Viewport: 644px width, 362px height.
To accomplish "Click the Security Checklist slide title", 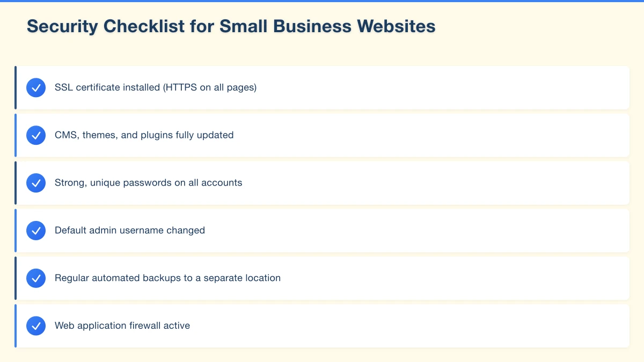I will (231, 26).
